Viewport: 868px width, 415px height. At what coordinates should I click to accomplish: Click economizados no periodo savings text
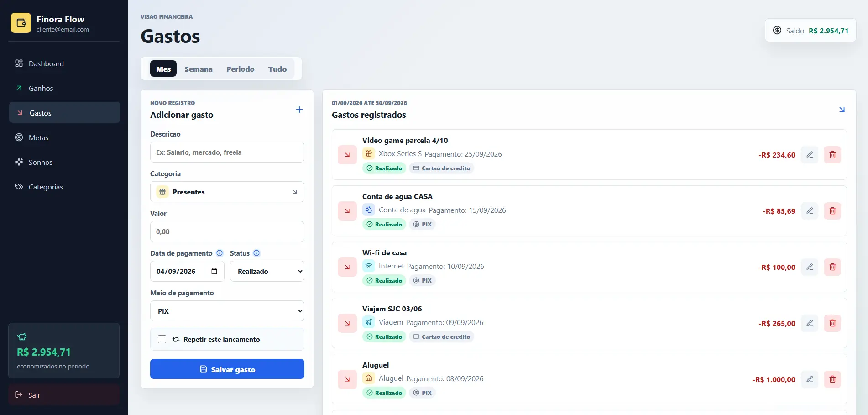tap(53, 366)
